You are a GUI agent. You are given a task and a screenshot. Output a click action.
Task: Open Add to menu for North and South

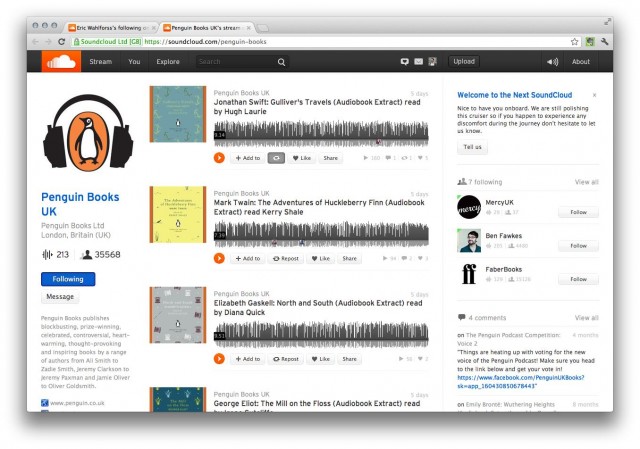tap(247, 358)
